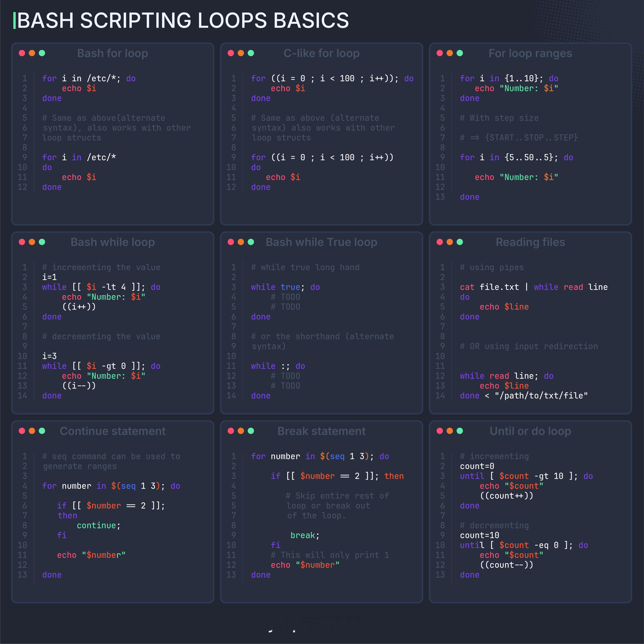644x644 pixels.
Task: Click the green dot on Bash for loop card
Action: click(x=42, y=53)
